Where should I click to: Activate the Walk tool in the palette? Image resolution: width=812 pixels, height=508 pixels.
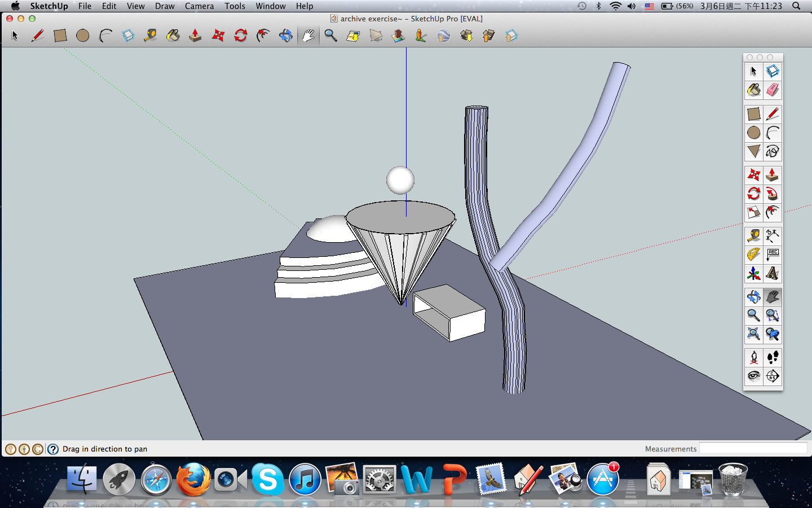[x=773, y=357]
